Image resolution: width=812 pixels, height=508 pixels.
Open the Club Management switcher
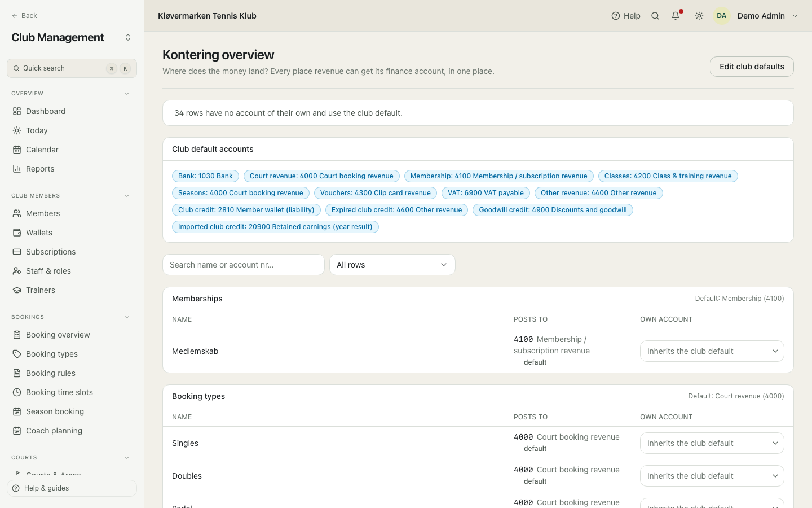coord(72,37)
